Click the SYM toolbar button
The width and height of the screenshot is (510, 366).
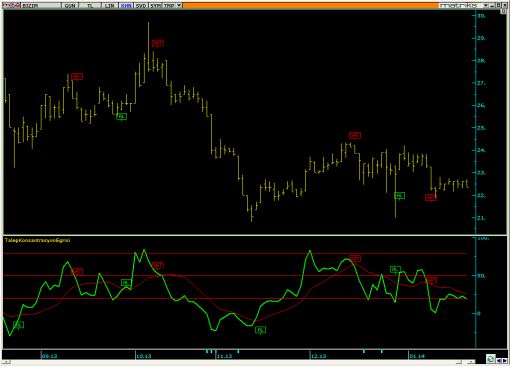coord(155,5)
